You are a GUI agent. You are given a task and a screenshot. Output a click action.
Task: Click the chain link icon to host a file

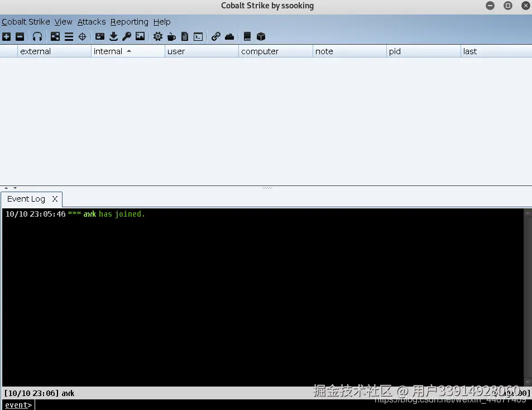[x=216, y=36]
